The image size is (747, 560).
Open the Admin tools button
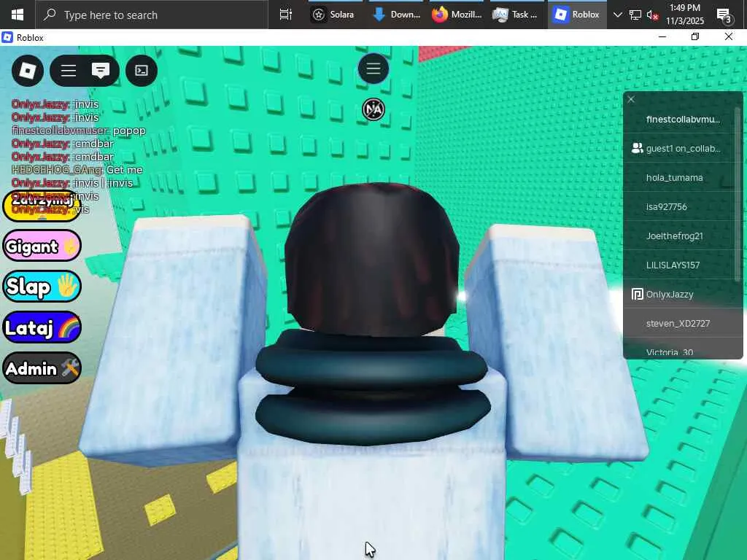(x=42, y=368)
